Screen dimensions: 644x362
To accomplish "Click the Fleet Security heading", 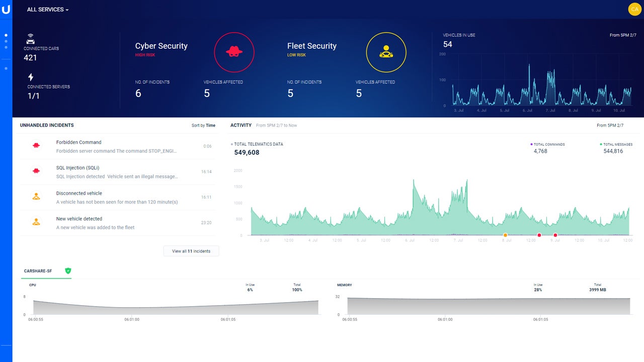I will (312, 46).
